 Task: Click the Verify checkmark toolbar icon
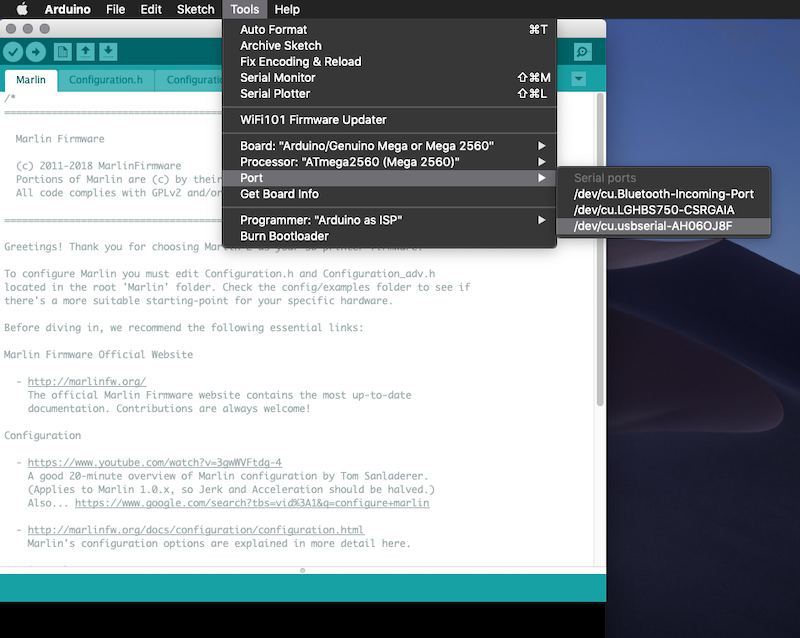click(x=13, y=52)
